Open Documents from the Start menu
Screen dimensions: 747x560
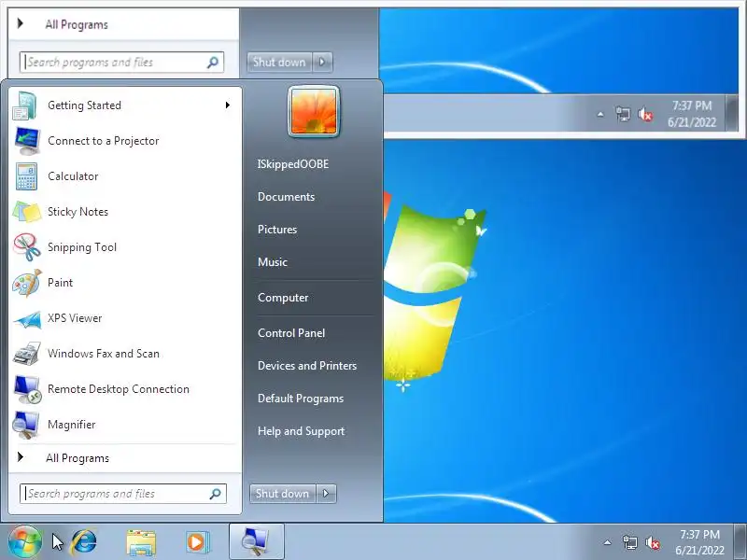coord(287,197)
